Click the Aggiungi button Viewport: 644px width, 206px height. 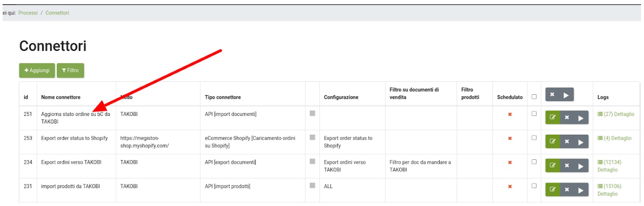tap(37, 71)
